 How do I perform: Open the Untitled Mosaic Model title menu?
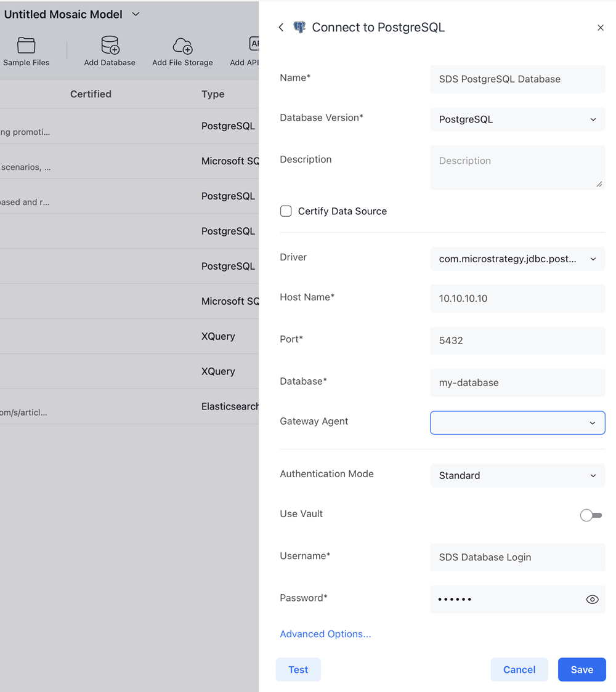tap(136, 14)
